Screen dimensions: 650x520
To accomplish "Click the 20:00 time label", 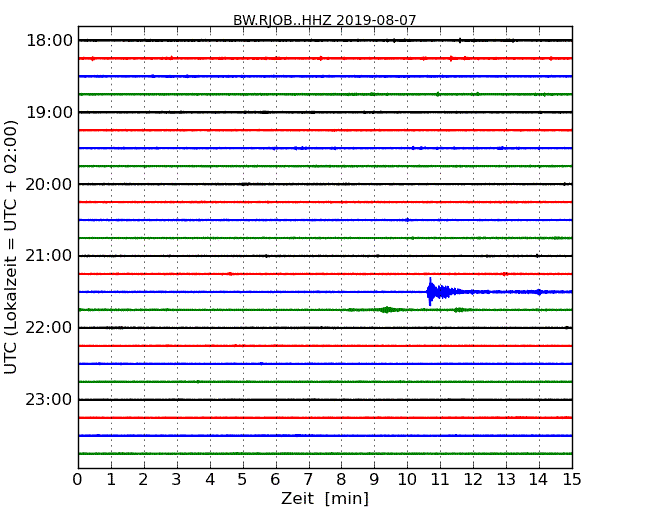I will click(x=49, y=184).
